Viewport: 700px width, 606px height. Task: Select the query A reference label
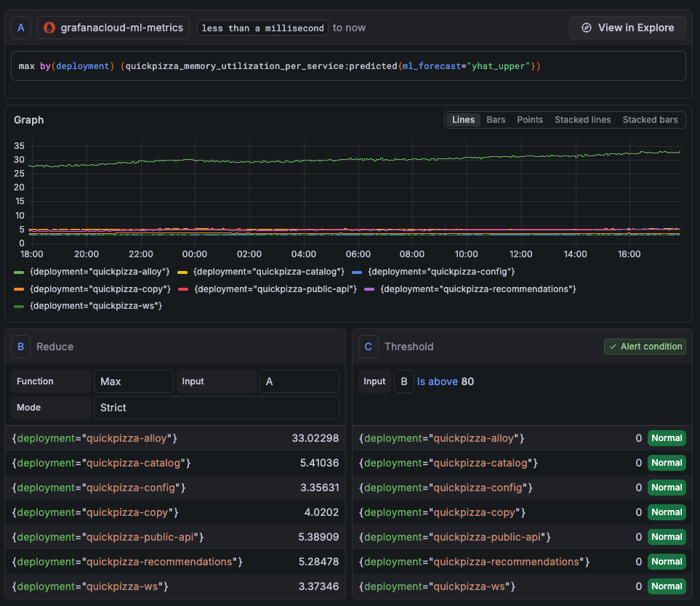(x=21, y=28)
